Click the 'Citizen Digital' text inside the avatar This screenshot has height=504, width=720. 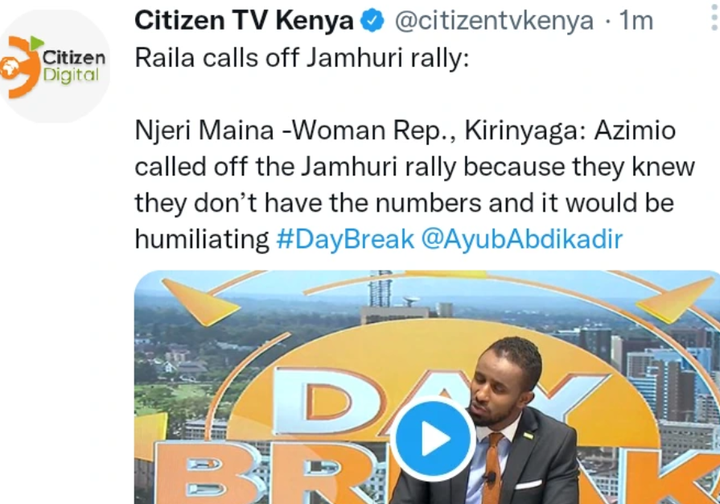point(73,66)
